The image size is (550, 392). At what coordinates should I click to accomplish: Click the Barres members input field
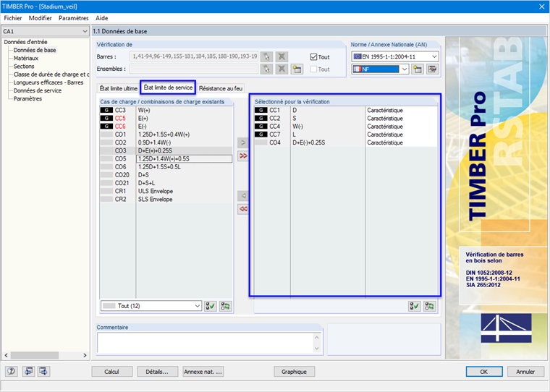pos(194,56)
